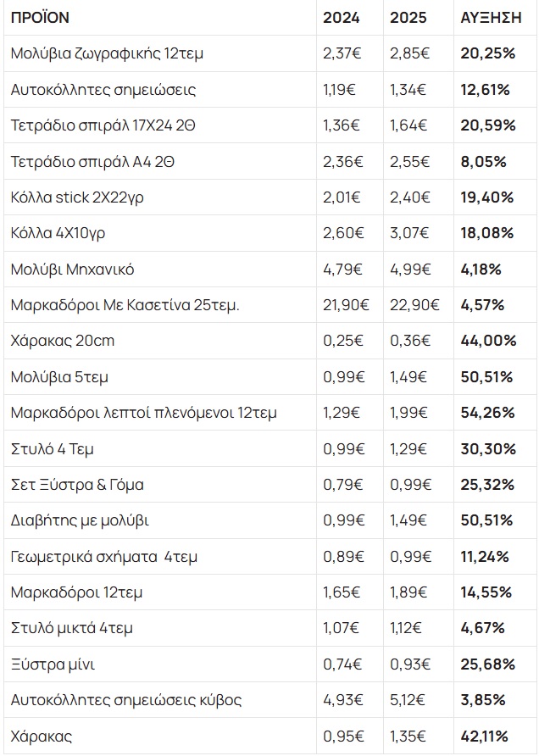Select the 2025 column header
This screenshot has width=539, height=756.
point(408,18)
